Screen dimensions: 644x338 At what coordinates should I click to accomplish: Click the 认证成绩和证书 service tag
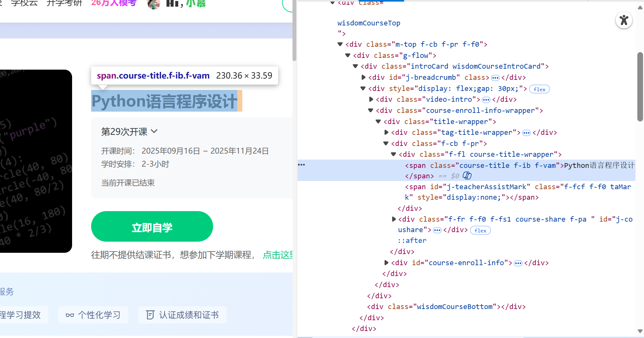(182, 315)
